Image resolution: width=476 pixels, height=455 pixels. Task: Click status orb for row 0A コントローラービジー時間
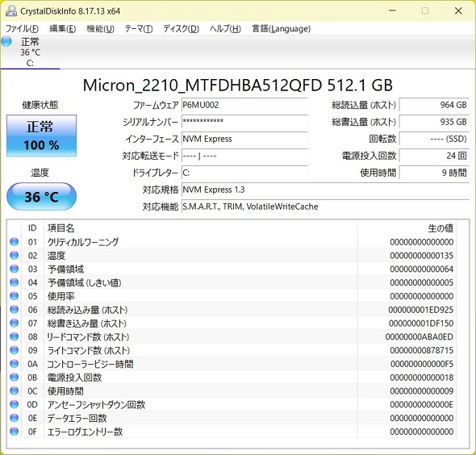click(x=14, y=364)
